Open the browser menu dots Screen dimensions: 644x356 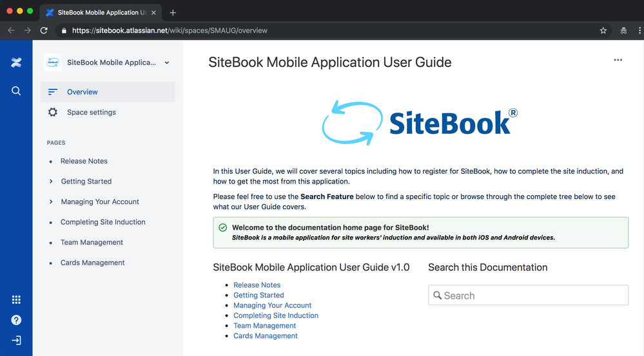pyautogui.click(x=639, y=30)
